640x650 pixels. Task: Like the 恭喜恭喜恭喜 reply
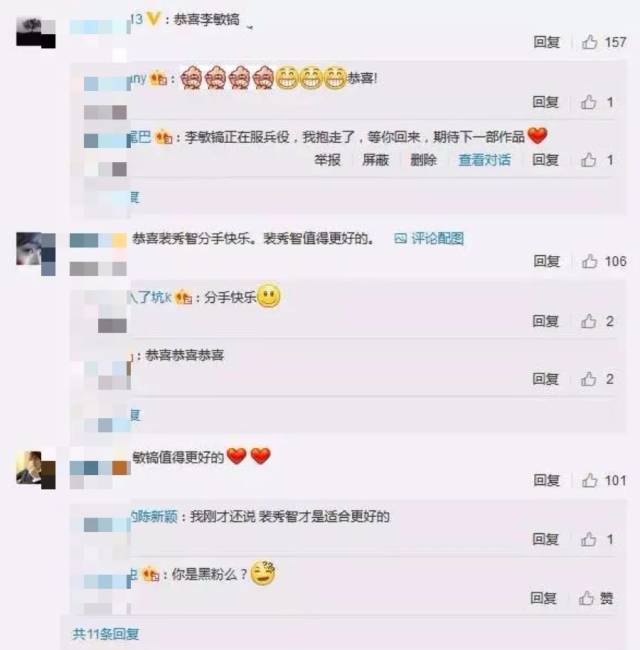pyautogui.click(x=588, y=378)
